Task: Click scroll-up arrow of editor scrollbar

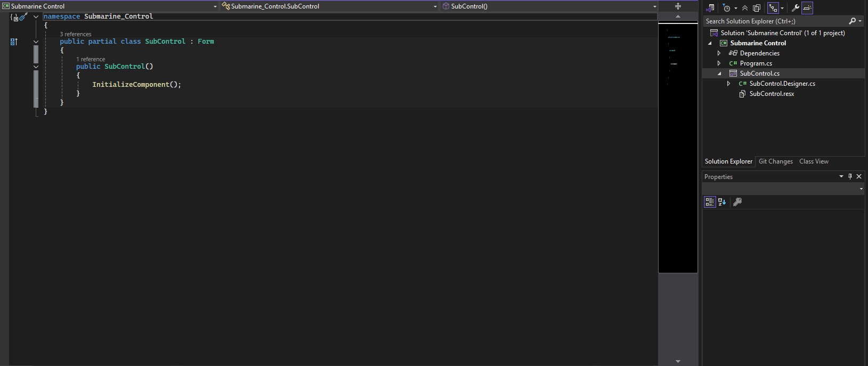Action: [678, 17]
